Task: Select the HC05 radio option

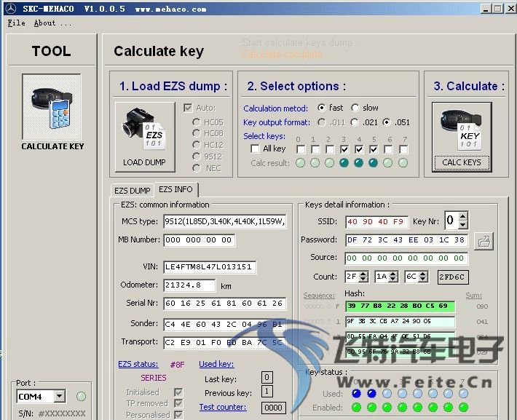Action: pos(197,122)
